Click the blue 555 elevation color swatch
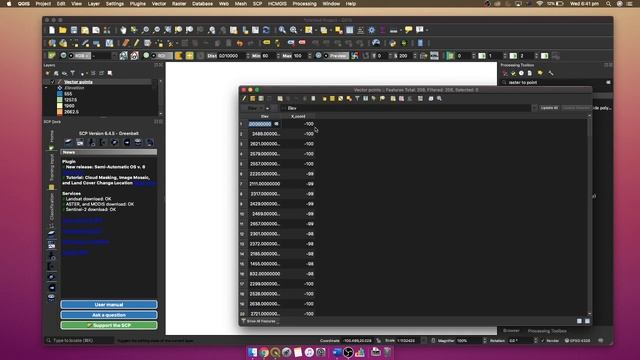Viewport: 640px width, 360px height. click(60, 94)
